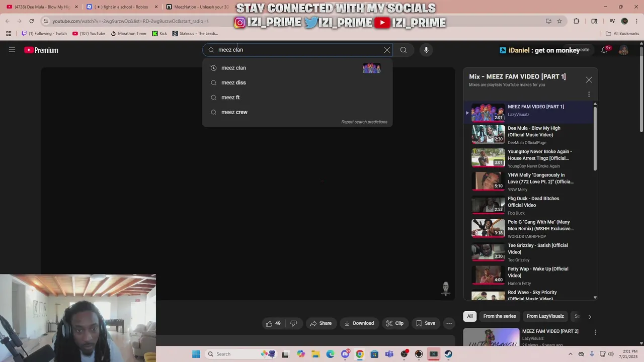Open Microsoft Edge from the taskbar
Image resolution: width=644 pixels, height=362 pixels.
coord(330,354)
